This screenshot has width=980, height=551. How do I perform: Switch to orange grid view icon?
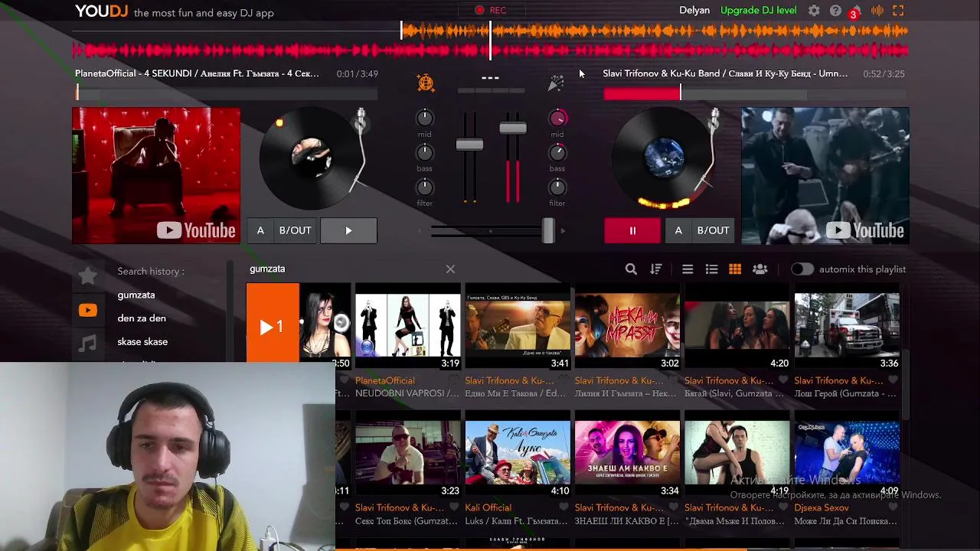[735, 269]
